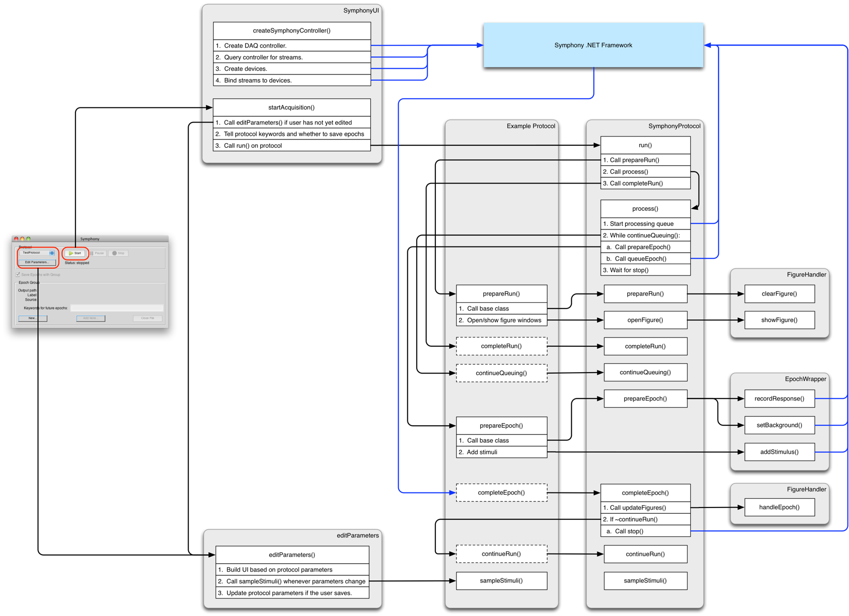Select handleEpoch() box in FigureHandler
The width and height of the screenshot is (849, 616).
[x=780, y=507]
